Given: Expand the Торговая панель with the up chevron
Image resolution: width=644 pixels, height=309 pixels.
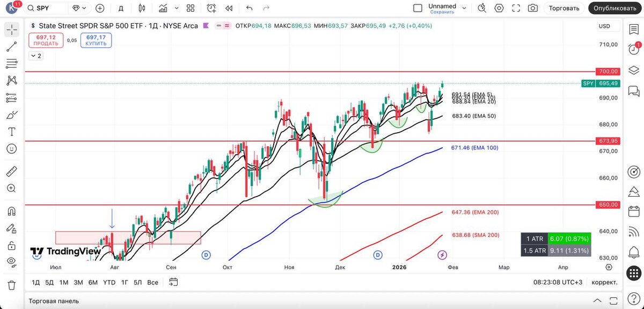Looking at the screenshot, I should point(597,300).
